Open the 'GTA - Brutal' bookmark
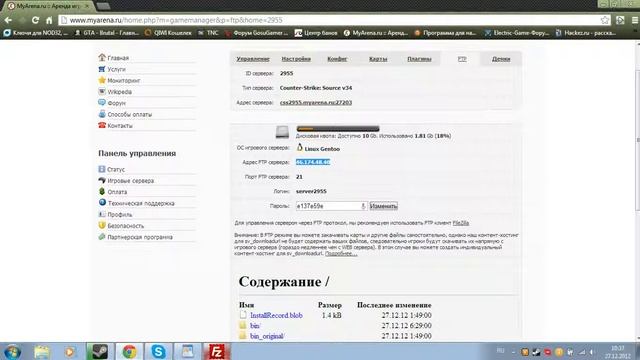Viewport: 640px width, 360px height. point(107,33)
